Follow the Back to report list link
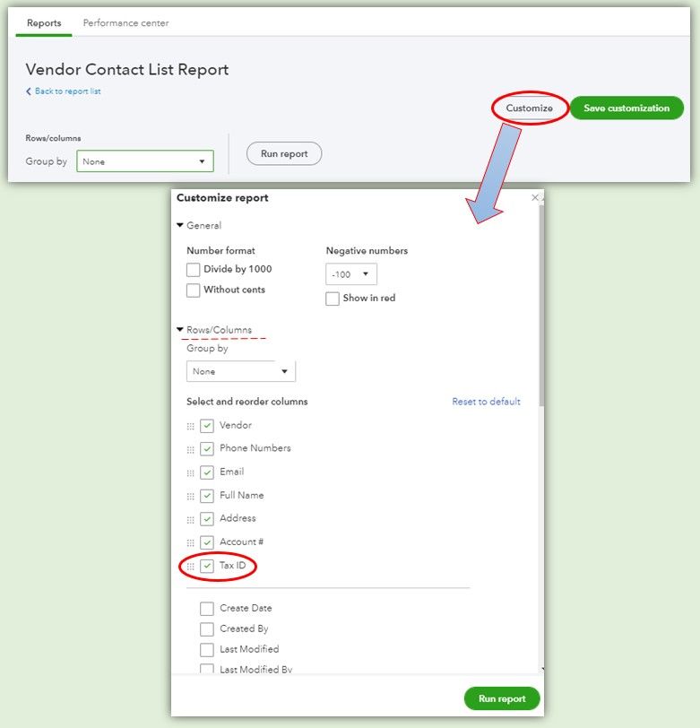The width and height of the screenshot is (700, 728). point(68,91)
